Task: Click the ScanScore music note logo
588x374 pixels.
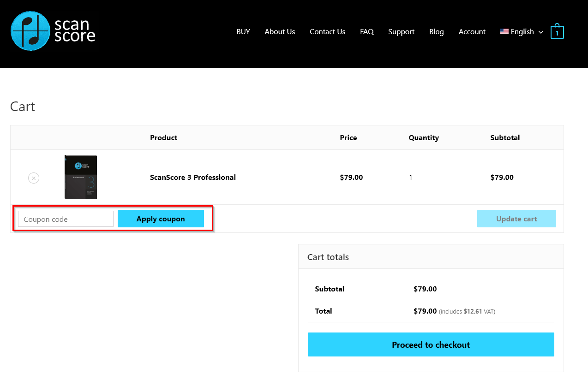Action: (x=30, y=31)
